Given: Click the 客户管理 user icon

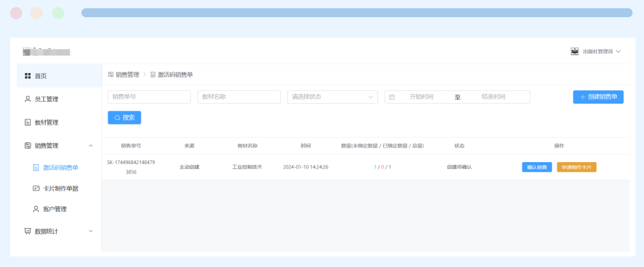Looking at the screenshot, I should (36, 209).
